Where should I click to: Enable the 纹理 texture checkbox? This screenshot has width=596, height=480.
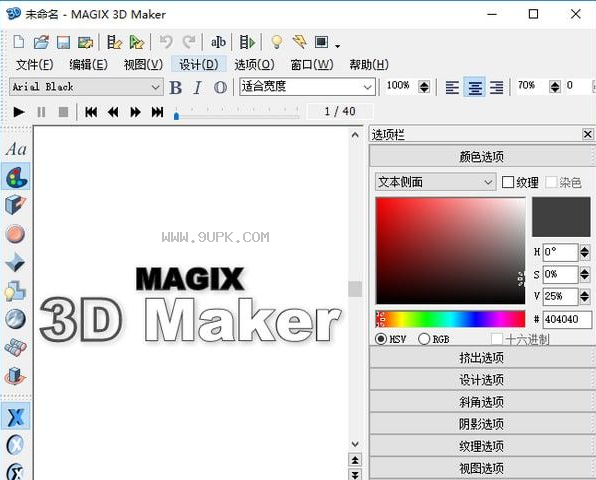point(508,182)
